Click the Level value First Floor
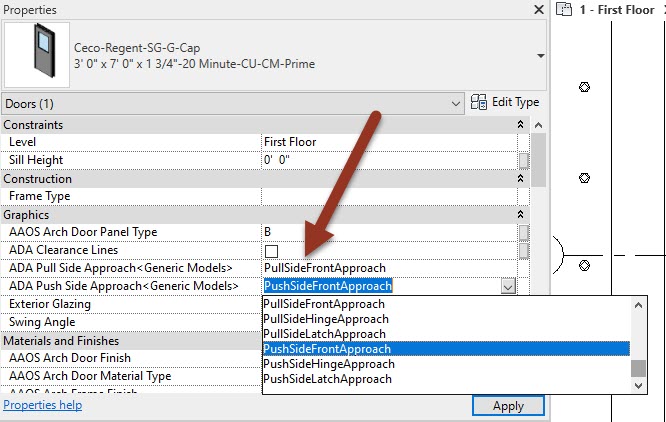The width and height of the screenshot is (666, 422). point(389,142)
